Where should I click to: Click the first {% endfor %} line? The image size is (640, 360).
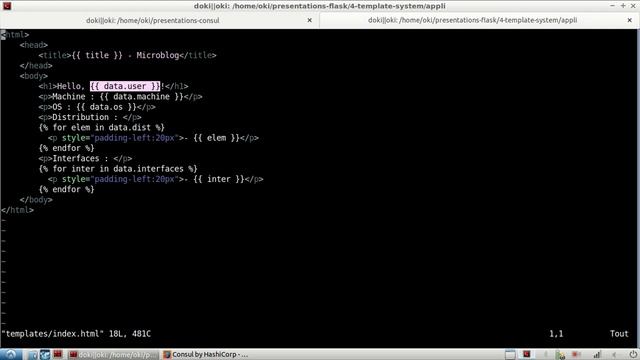(x=67, y=148)
